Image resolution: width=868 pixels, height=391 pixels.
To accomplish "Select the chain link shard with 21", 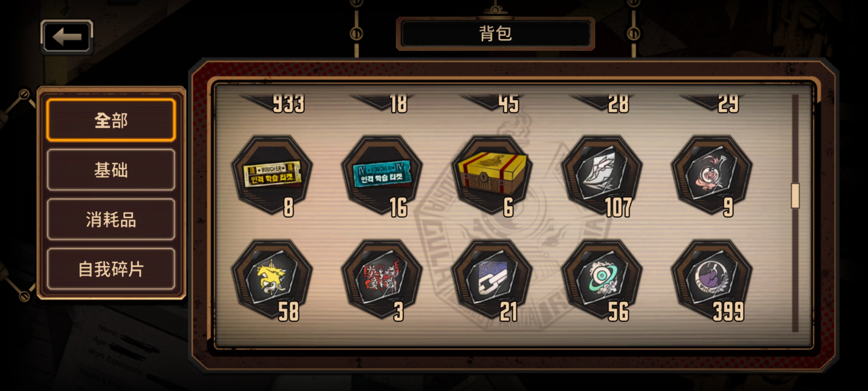I will coord(492,279).
